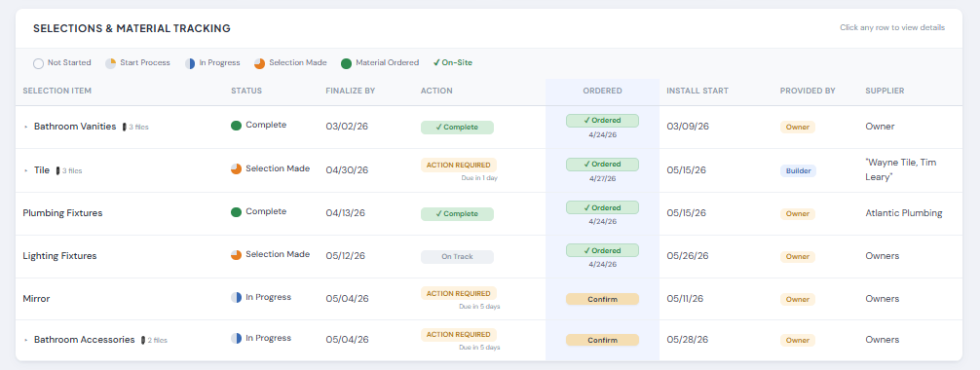Open Bathroom Accessories 2 files attachment icon

(x=143, y=340)
